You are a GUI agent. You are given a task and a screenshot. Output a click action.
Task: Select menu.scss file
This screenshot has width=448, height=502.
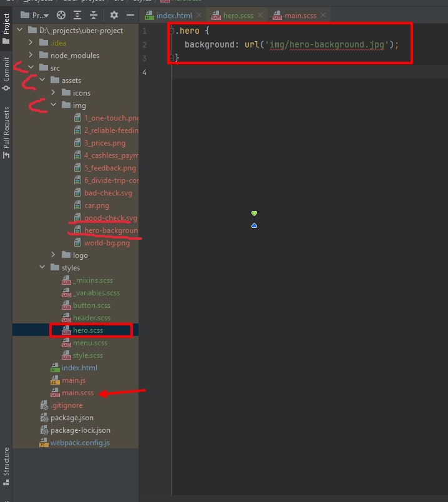click(x=84, y=343)
